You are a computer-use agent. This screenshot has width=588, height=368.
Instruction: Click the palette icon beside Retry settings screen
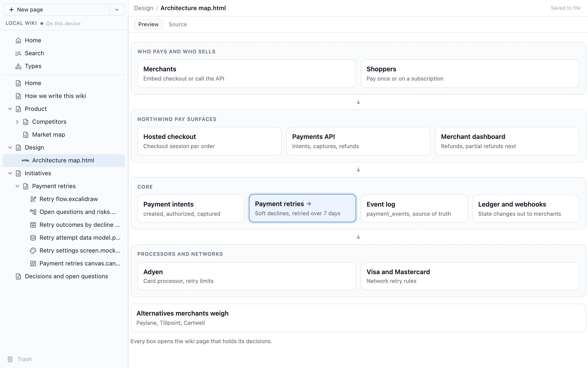point(33,251)
